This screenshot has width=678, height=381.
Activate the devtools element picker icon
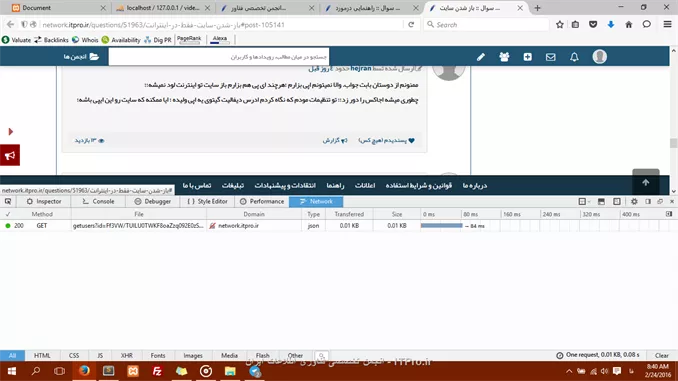click(8, 202)
